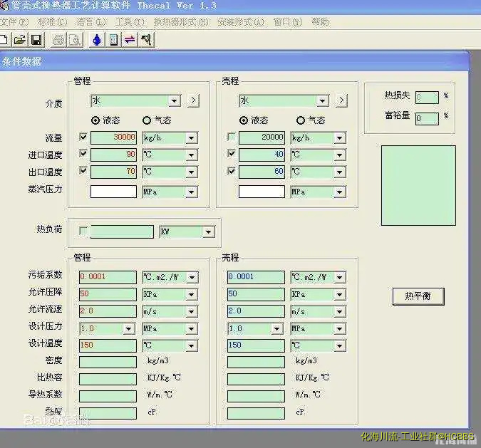Click the 富裕量 margin input field
481x448 pixels.
pos(427,118)
